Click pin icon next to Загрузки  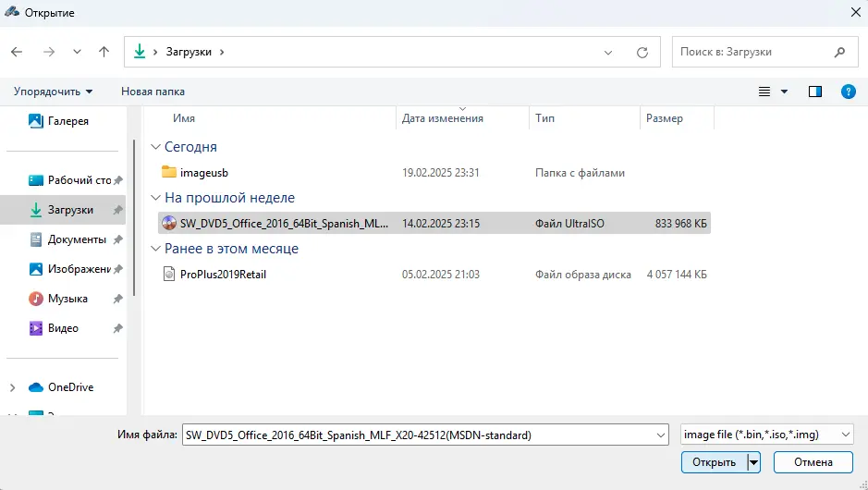coord(118,210)
